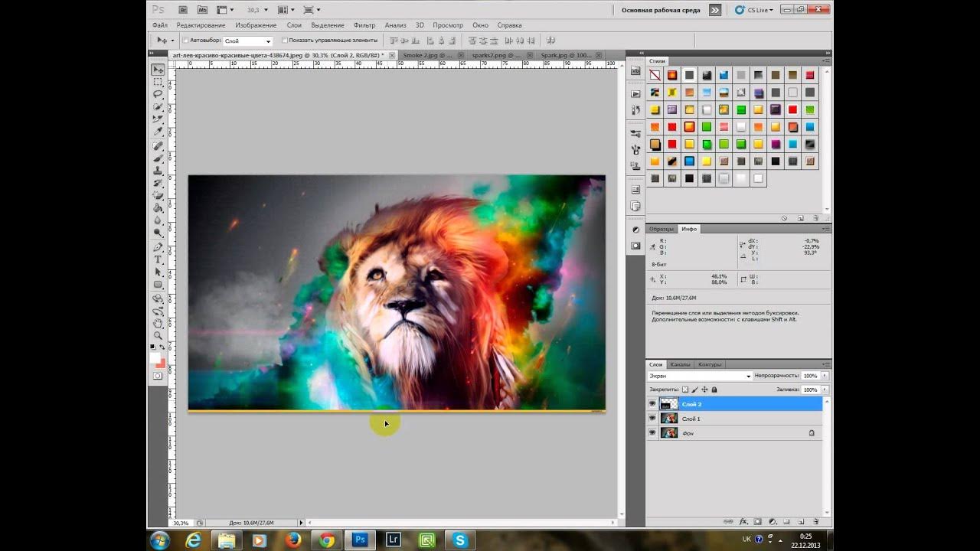Select the Pen tool
This screenshot has width=980, height=551.
click(x=158, y=247)
